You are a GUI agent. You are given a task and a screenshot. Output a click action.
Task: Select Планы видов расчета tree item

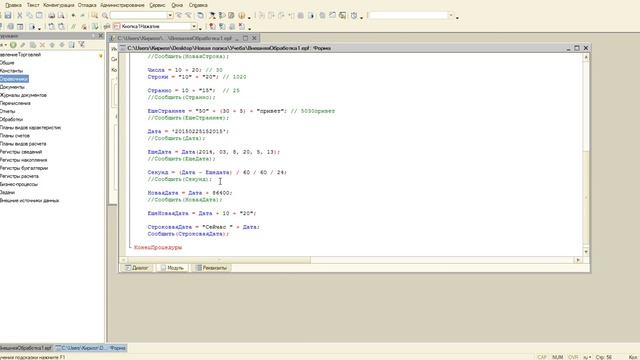click(23, 144)
